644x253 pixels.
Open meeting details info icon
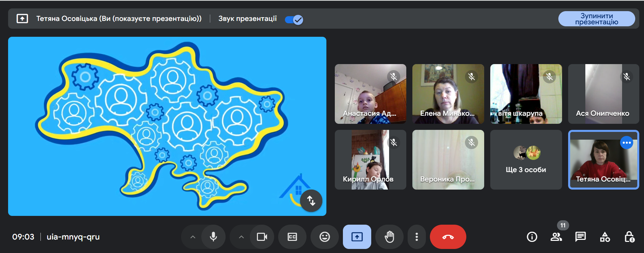click(532, 237)
